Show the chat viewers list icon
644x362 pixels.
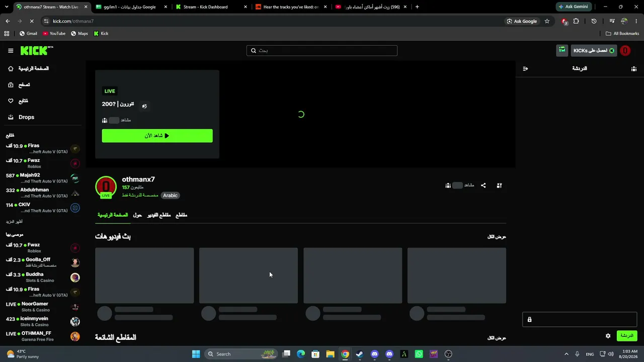tap(634, 68)
